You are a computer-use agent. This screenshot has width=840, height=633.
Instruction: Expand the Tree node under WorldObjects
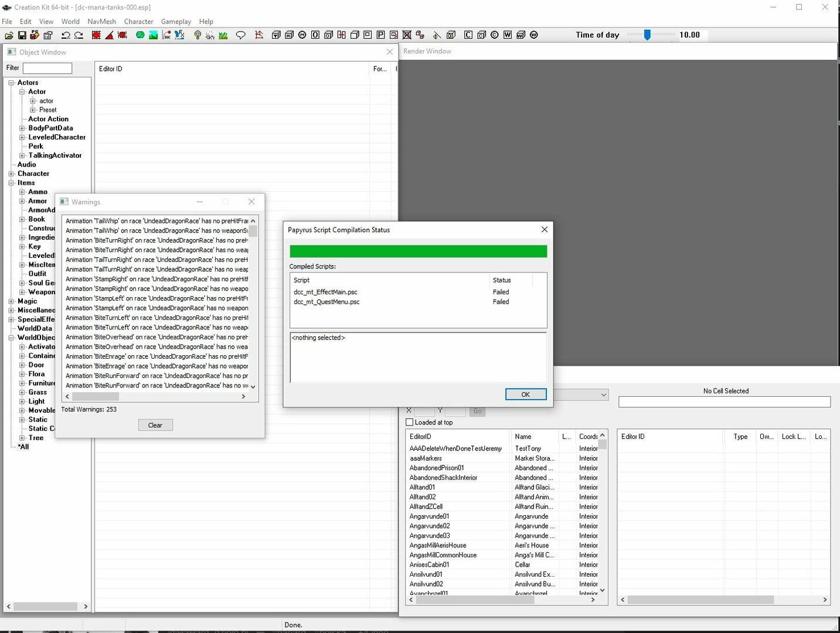pos(22,438)
